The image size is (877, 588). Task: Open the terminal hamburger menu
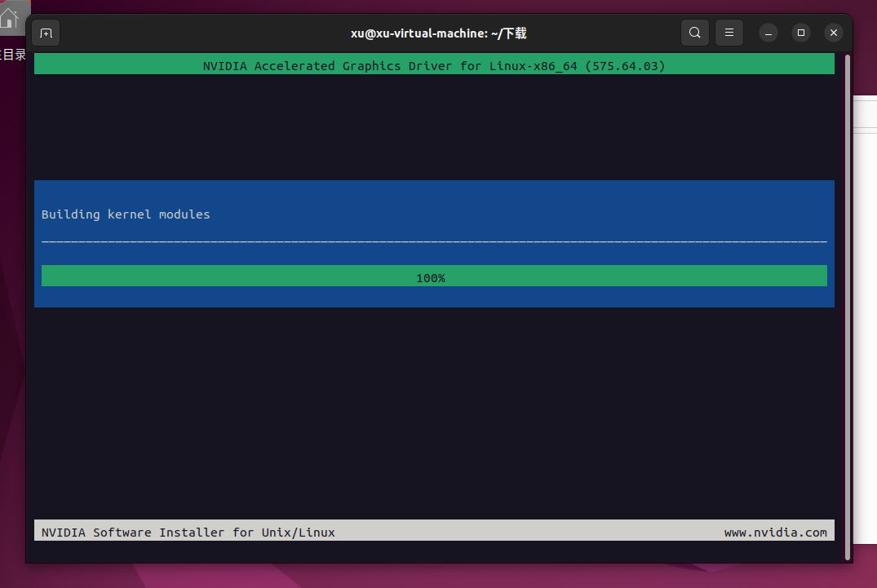[x=729, y=33]
